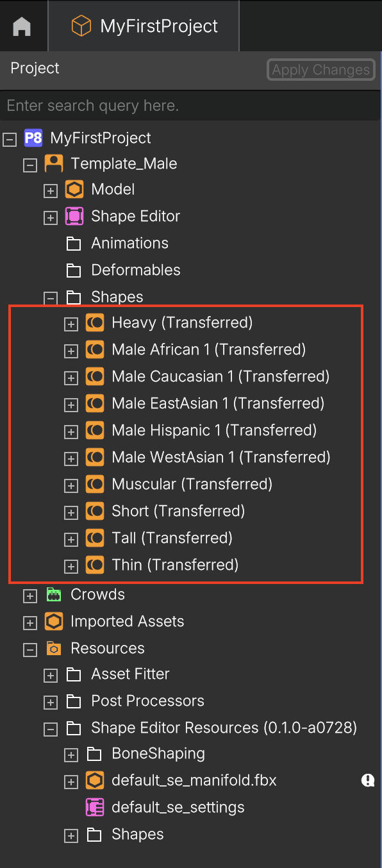The width and height of the screenshot is (382, 868).
Task: Click the Model hexagon icon
Action: [x=74, y=190]
